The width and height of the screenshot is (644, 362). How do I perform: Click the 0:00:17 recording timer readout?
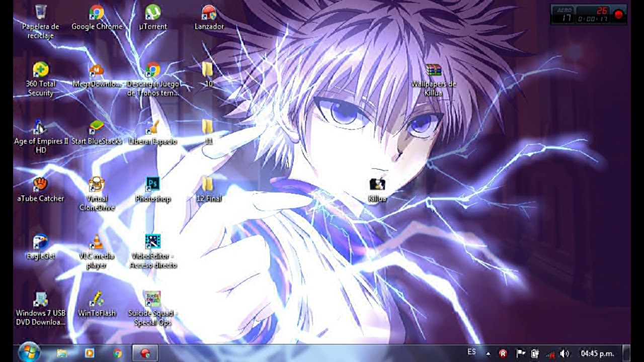coord(593,19)
